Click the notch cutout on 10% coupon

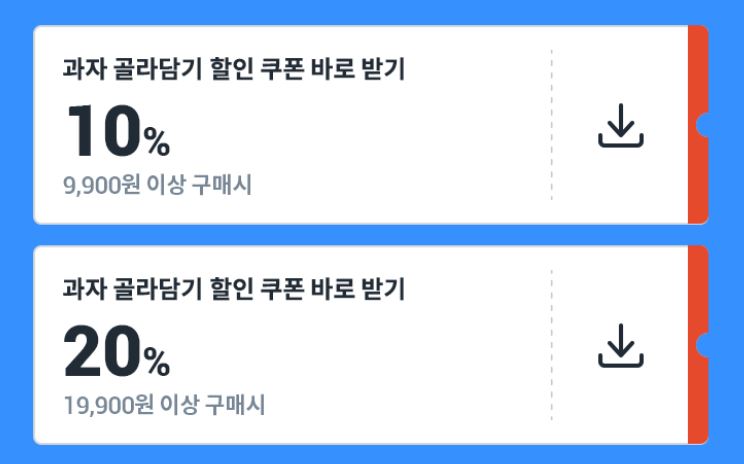point(703,125)
